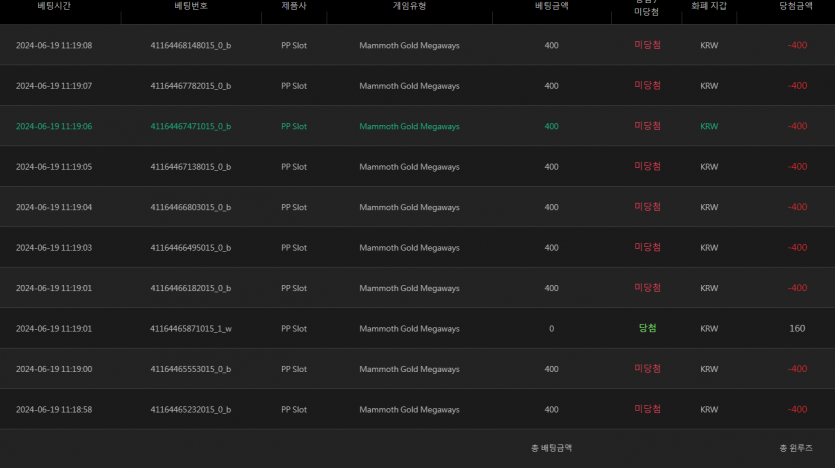Select bet number 41164468148015_0_b
Viewport: 835px width, 468px height.
click(191, 45)
